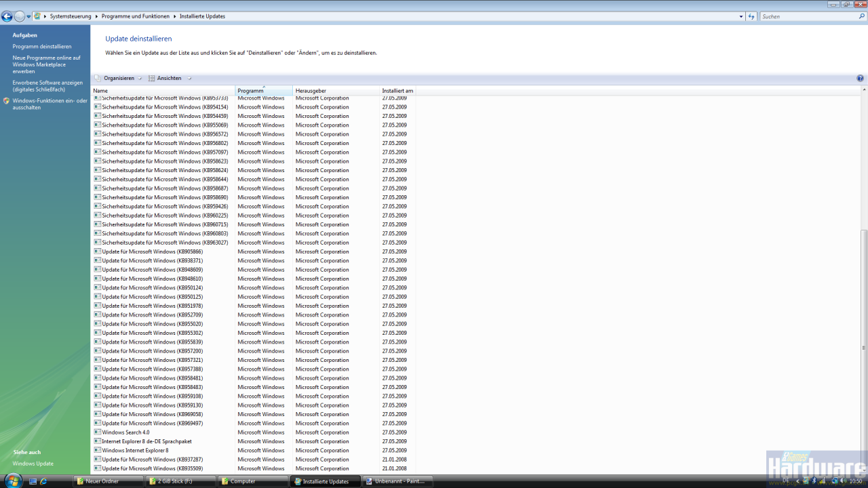
Task: Click icon of Internet Explorer 8 Sprachpaket
Action: (97, 441)
